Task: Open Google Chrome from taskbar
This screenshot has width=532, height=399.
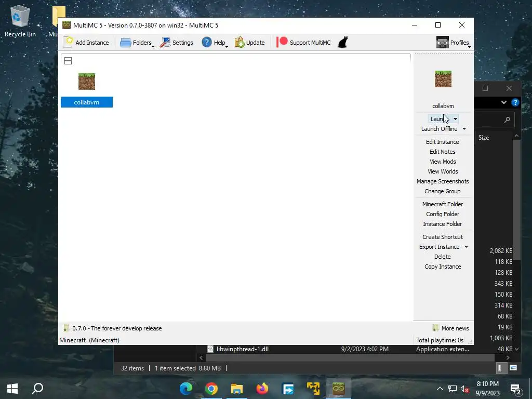Action: click(211, 389)
